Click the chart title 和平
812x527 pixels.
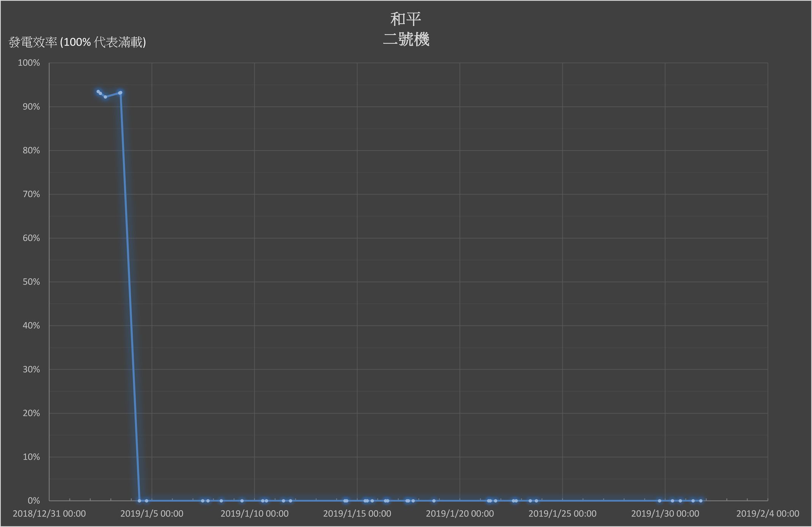(x=406, y=19)
